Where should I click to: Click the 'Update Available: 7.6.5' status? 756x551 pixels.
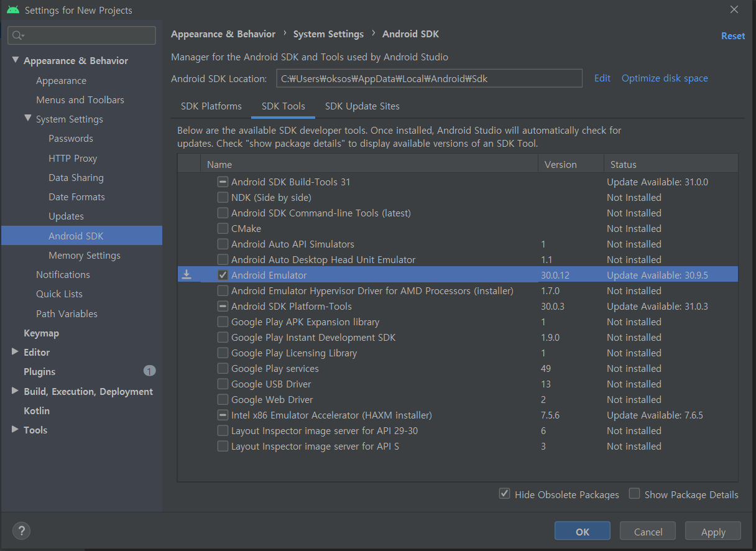655,415
